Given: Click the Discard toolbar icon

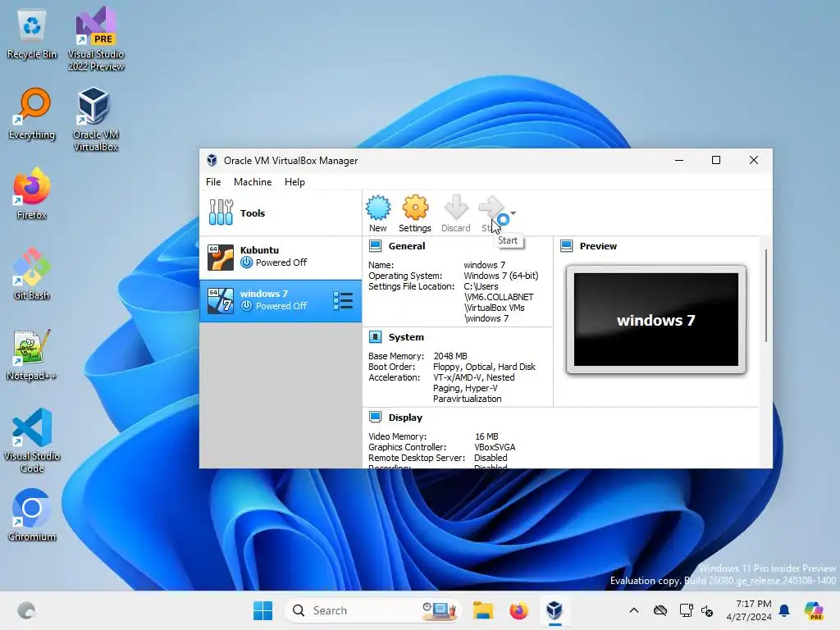Looking at the screenshot, I should pos(456,213).
